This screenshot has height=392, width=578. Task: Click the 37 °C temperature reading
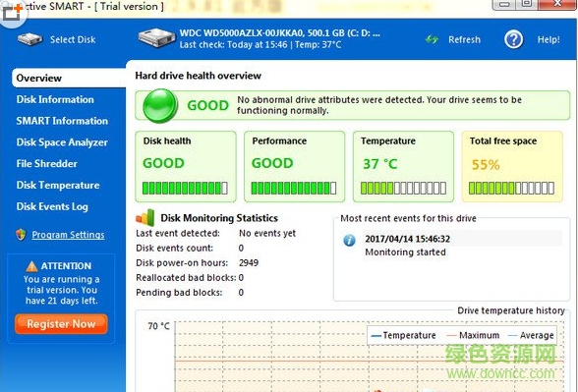click(x=380, y=163)
